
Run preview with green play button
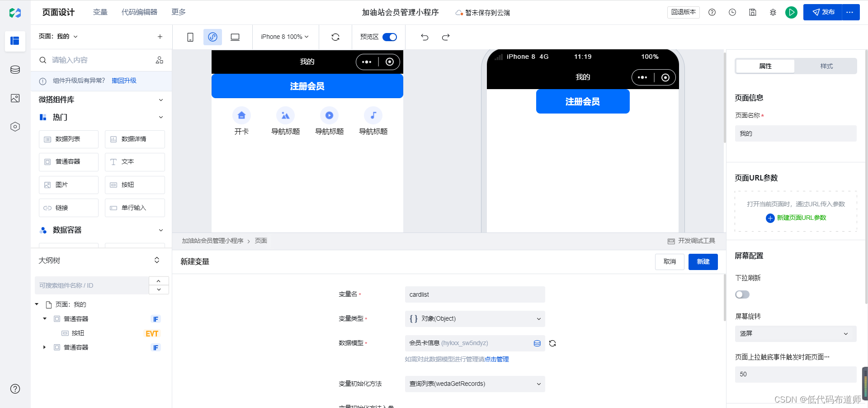click(791, 12)
